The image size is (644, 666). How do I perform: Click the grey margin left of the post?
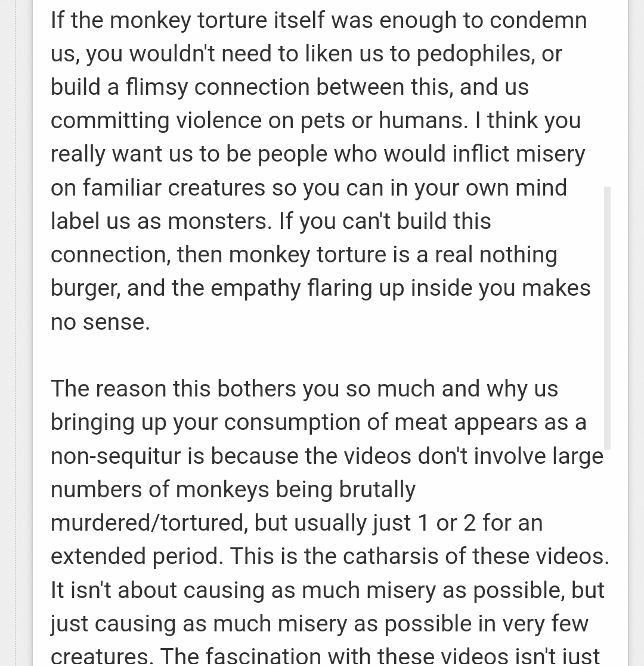16,333
